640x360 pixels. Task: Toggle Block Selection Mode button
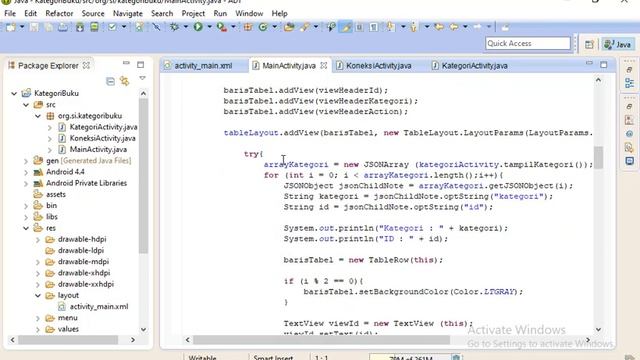[x=360, y=27]
